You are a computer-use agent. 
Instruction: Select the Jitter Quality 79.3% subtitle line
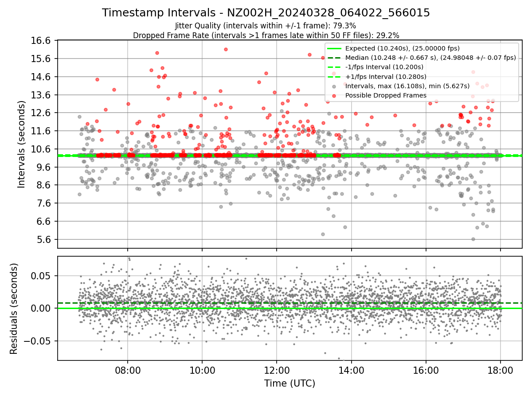(266, 26)
